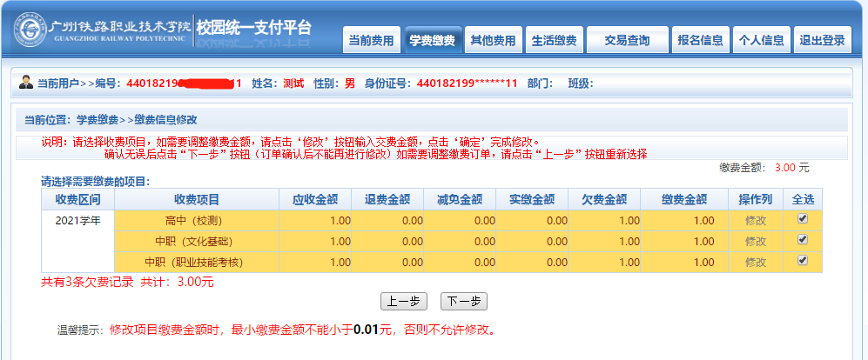
Task: Open the 报名信息 tab
Action: coord(701,40)
